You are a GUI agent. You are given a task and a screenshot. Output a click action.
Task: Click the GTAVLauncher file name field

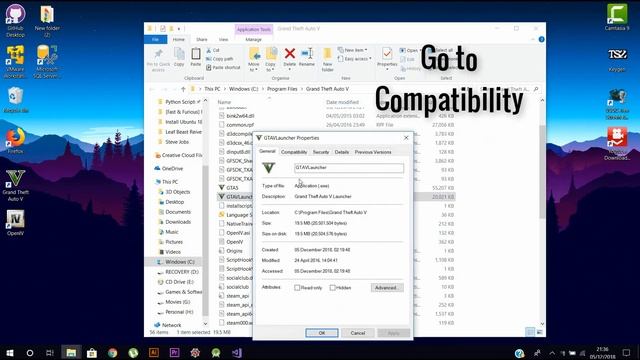pos(349,168)
